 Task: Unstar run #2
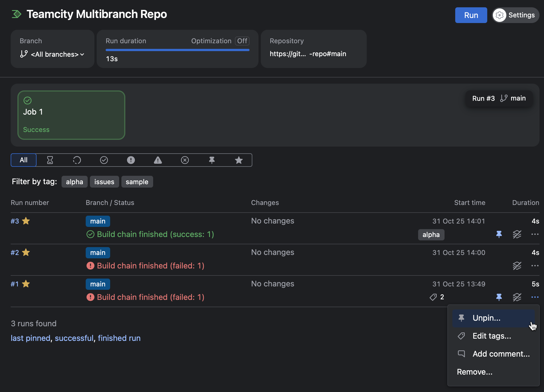tap(26, 252)
